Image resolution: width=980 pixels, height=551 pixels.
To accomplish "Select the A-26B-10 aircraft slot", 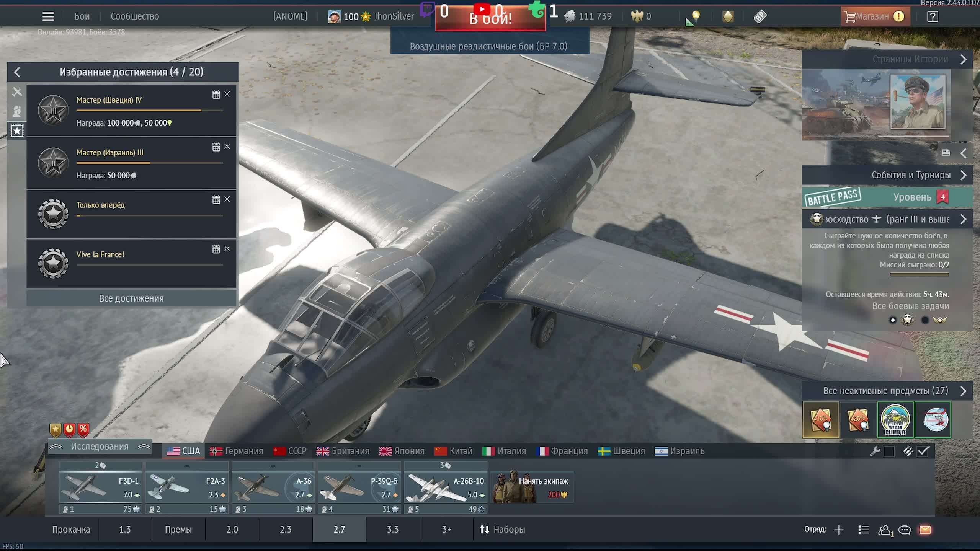I will point(446,487).
